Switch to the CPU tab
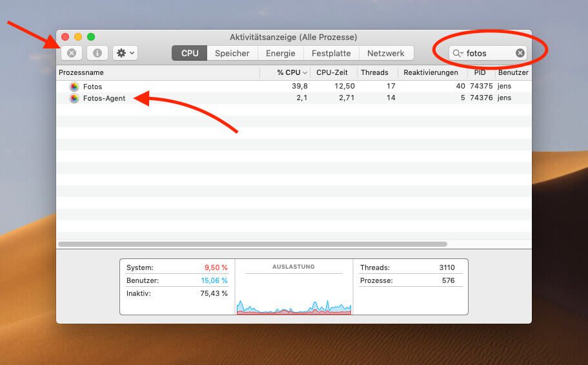The width and height of the screenshot is (588, 365). pyautogui.click(x=190, y=54)
